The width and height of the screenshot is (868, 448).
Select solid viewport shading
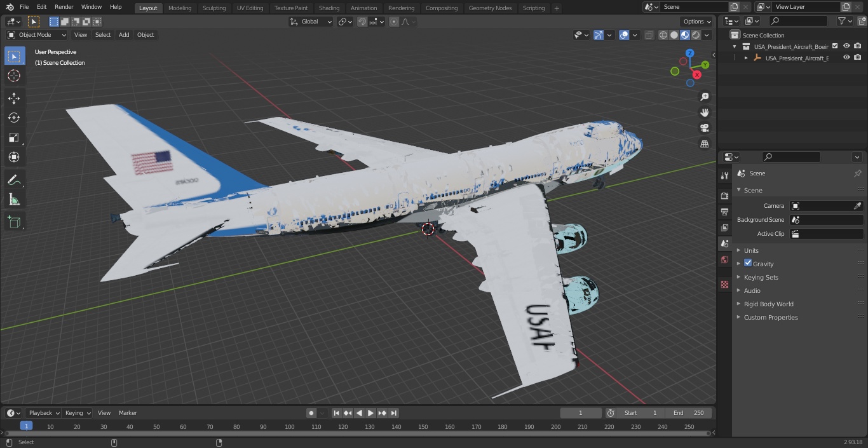(674, 35)
